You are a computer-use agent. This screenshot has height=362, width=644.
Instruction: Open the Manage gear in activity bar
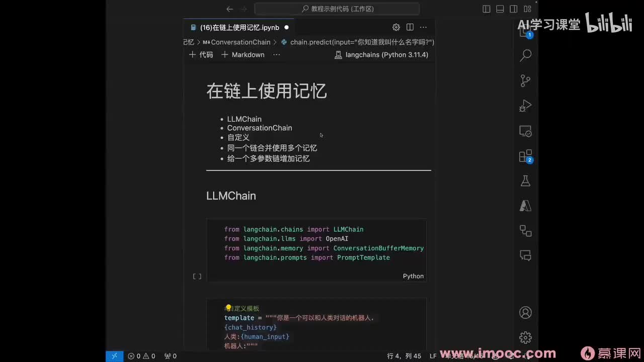click(x=525, y=337)
